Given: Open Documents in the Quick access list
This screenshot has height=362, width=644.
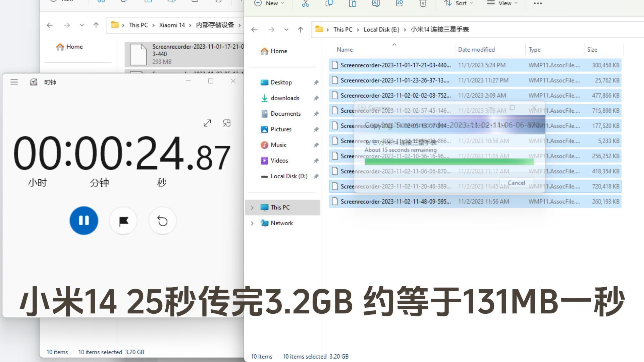Looking at the screenshot, I should pyautogui.click(x=285, y=114).
